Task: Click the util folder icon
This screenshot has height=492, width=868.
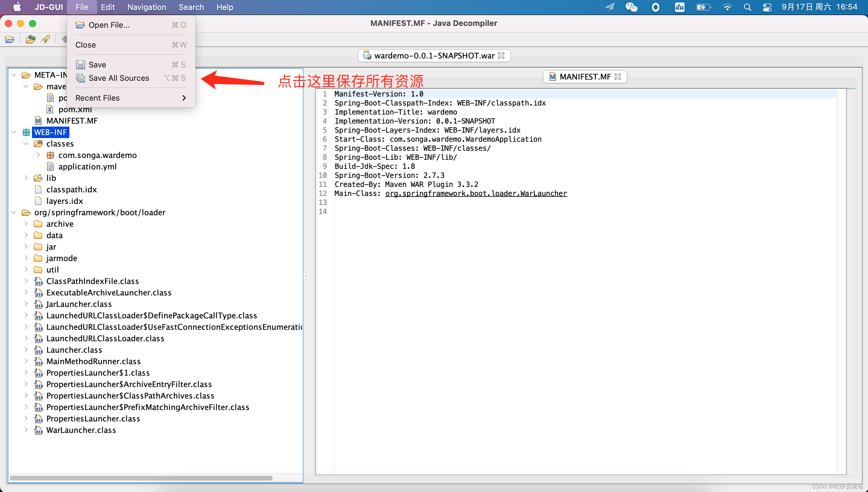Action: coord(38,270)
